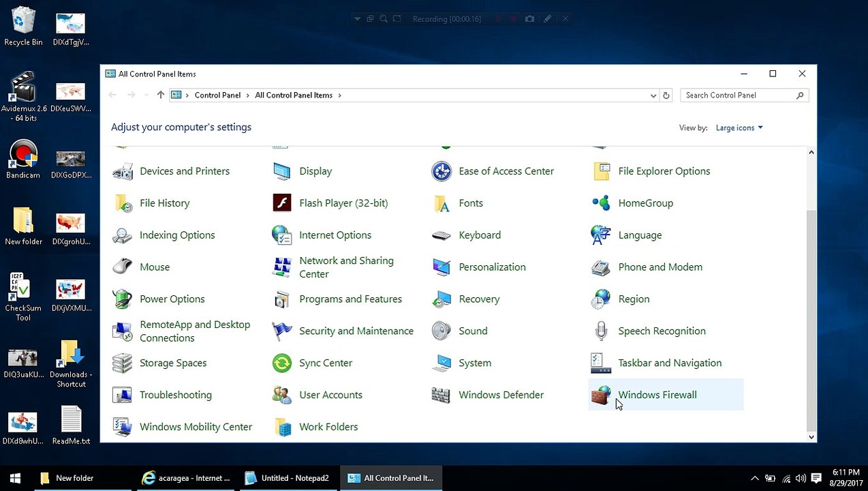Select the Downloads - Shortcut desktop icon
868x491 pixels.
[71, 364]
